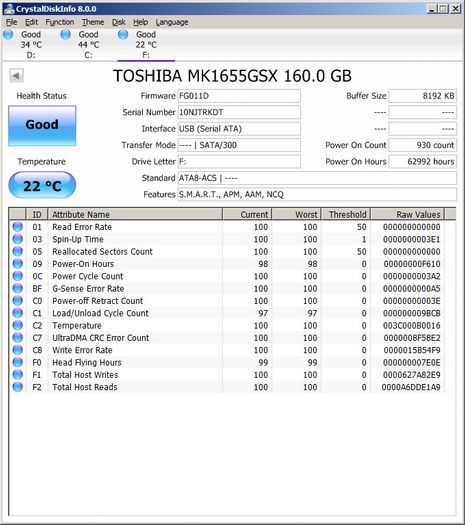Click raw value 003C000B0016

click(412, 325)
